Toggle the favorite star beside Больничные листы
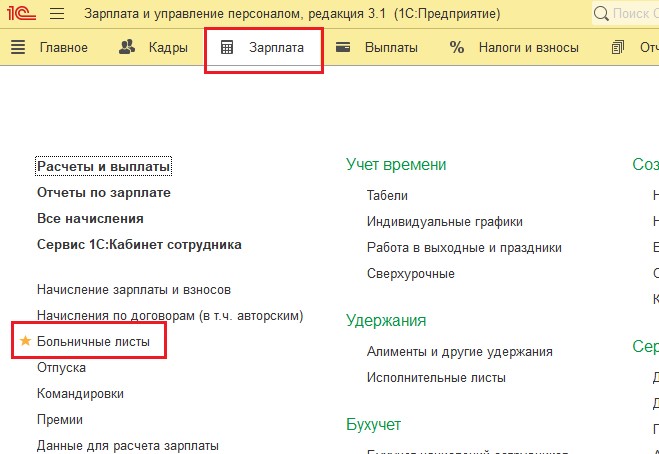The height and width of the screenshot is (454, 659). coord(25,342)
